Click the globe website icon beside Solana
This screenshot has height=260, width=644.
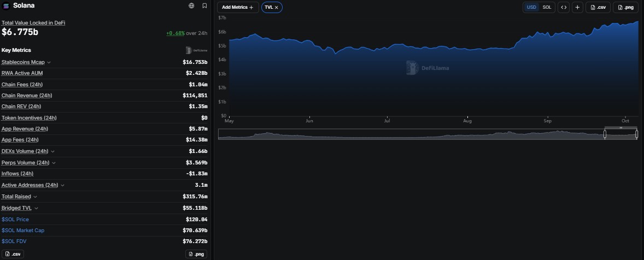point(191,6)
